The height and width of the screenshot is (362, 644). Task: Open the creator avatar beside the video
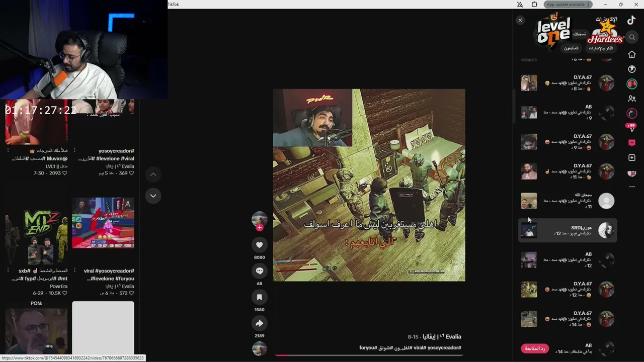259,219
